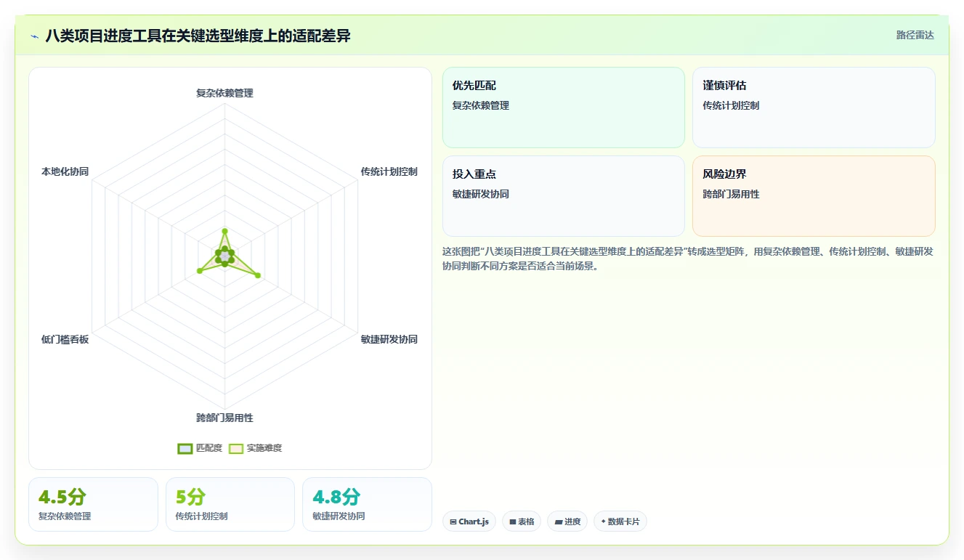Viewport: 964px width, 560px height.
Task: Click the Chart.js tag chip
Action: pyautogui.click(x=469, y=522)
